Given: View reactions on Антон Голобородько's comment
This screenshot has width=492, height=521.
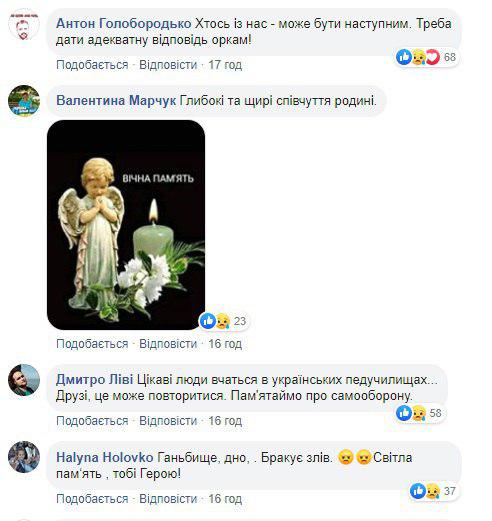Looking at the screenshot, I should point(426,57).
